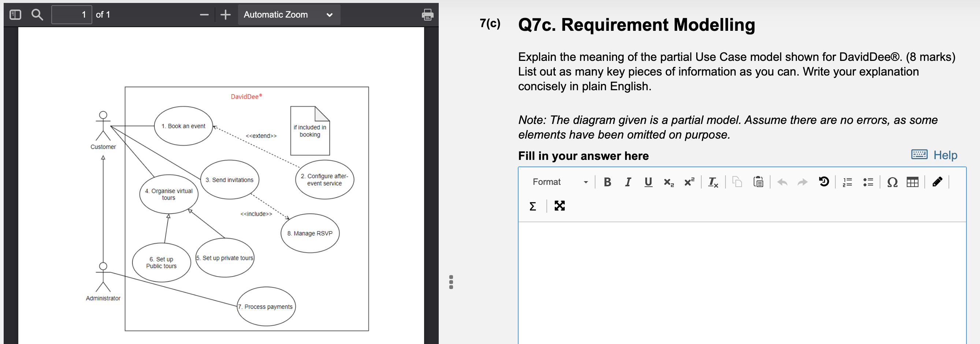The width and height of the screenshot is (980, 344).
Task: Open the Automatic Zoom dropdown
Action: pyautogui.click(x=289, y=14)
